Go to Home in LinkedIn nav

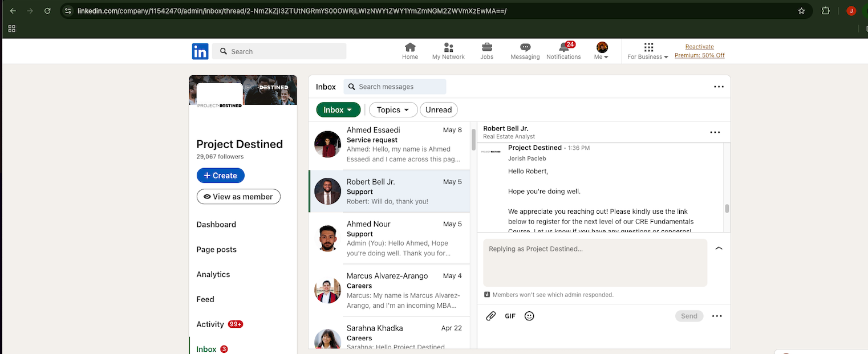pos(410,51)
